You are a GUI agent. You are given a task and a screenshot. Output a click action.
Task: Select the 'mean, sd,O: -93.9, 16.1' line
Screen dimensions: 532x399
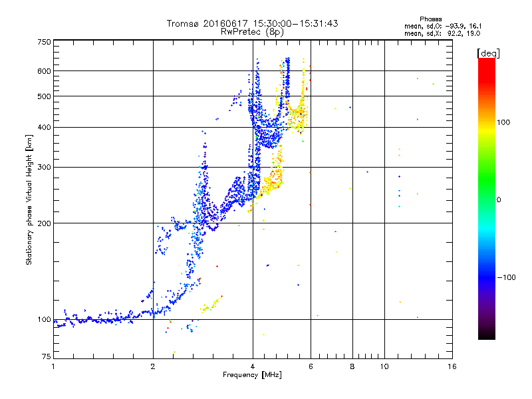pos(443,26)
